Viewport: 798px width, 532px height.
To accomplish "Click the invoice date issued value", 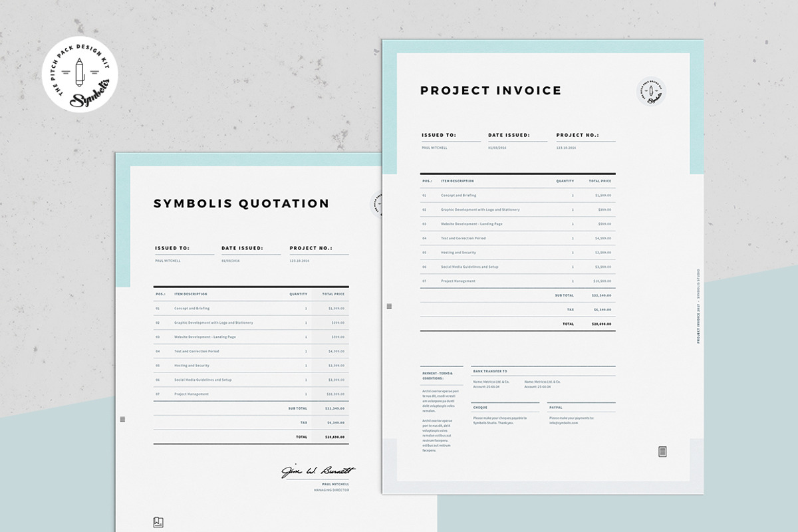I will [x=497, y=148].
